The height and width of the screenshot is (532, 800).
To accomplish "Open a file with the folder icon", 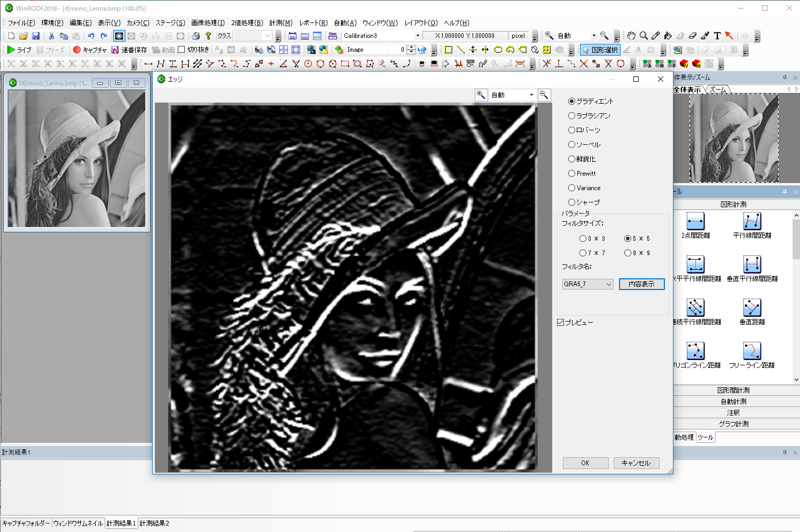I will 23,36.
